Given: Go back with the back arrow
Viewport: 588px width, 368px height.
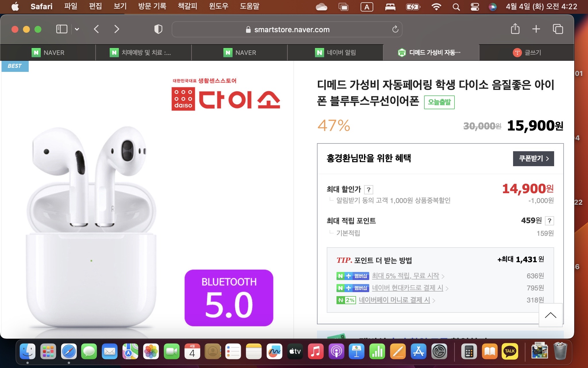Looking at the screenshot, I should pos(96,29).
